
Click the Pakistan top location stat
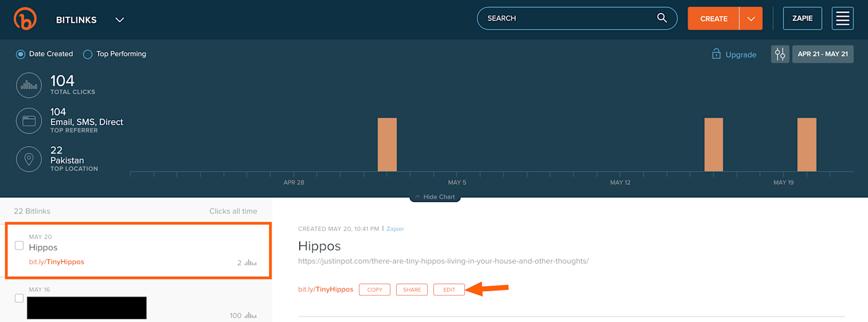click(74, 159)
